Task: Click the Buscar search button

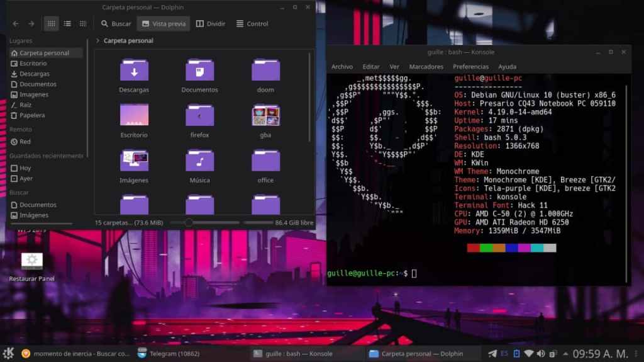Action: tap(116, 24)
